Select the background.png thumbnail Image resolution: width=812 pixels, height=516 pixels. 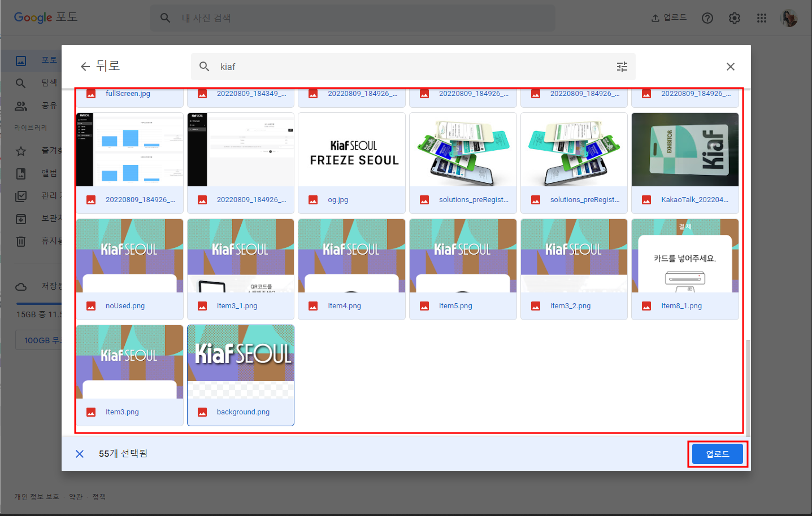(241, 362)
